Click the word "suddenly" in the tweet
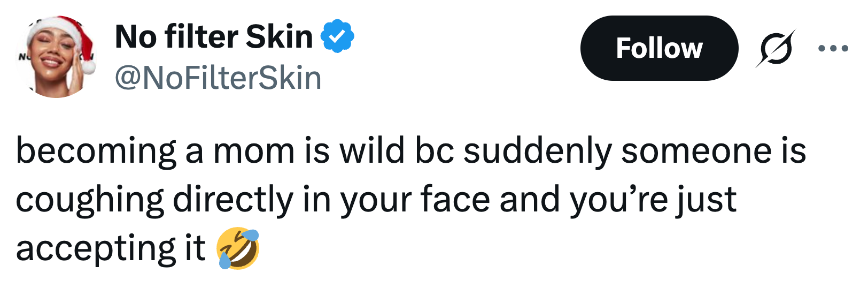This screenshot has width=868, height=288. [x=537, y=151]
